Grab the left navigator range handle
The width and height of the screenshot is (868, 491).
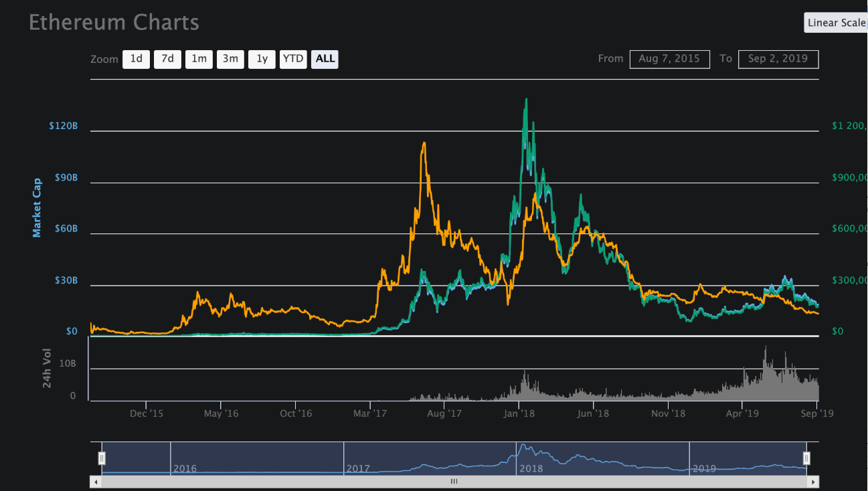[102, 458]
